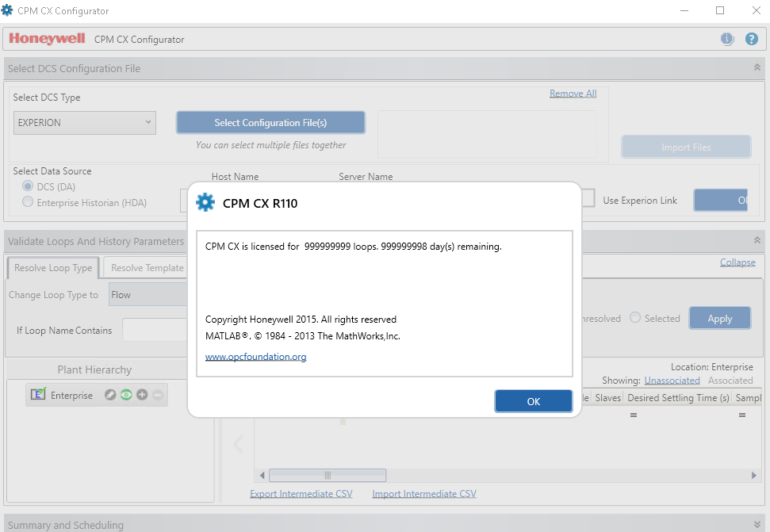Click the Remove All link
Viewport: 770px width, 532px height.
tap(573, 94)
